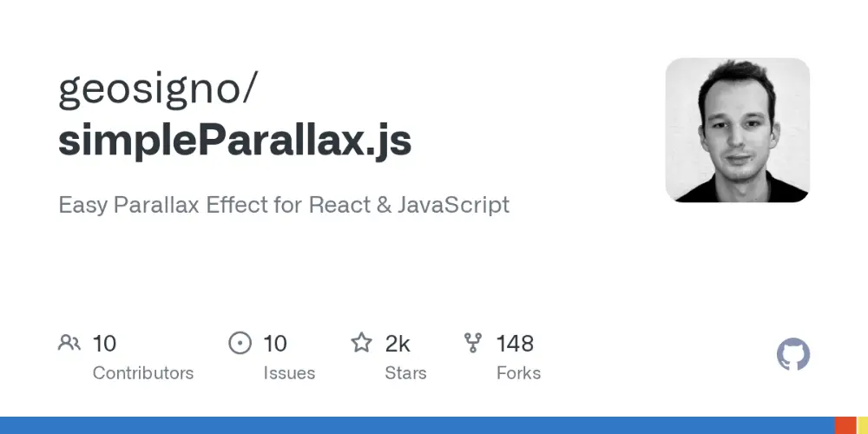Click the Stars star icon
This screenshot has height=434, width=868.
(361, 343)
